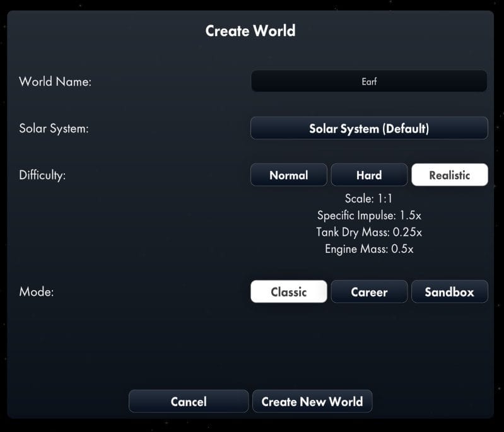Enable Sandbox mode
The image size is (504, 432).
pos(449,292)
